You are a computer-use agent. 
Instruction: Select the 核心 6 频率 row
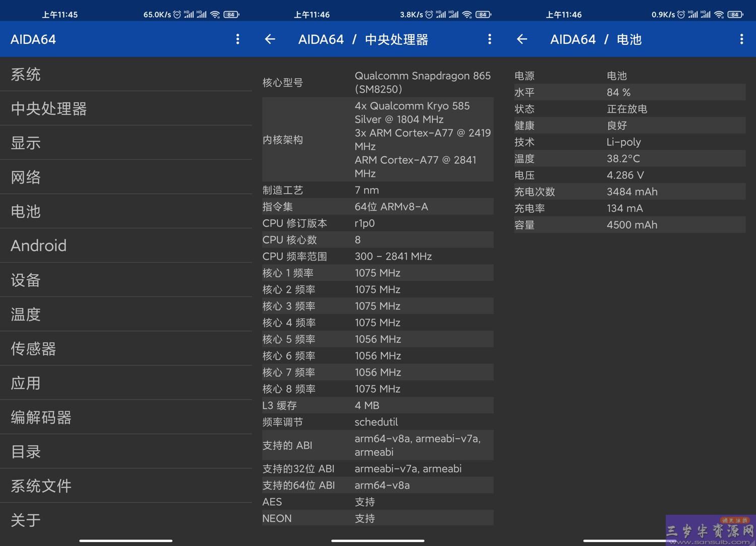[378, 356]
